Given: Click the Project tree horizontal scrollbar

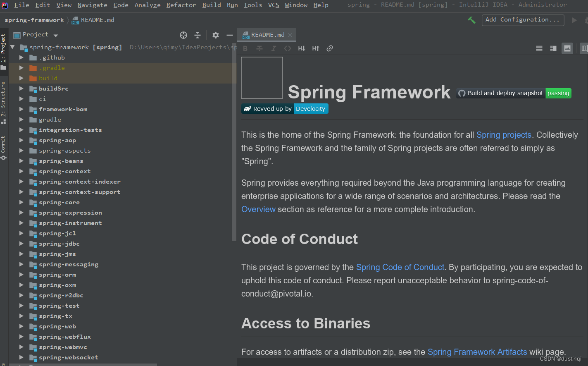Looking at the screenshot, I should point(83,364).
